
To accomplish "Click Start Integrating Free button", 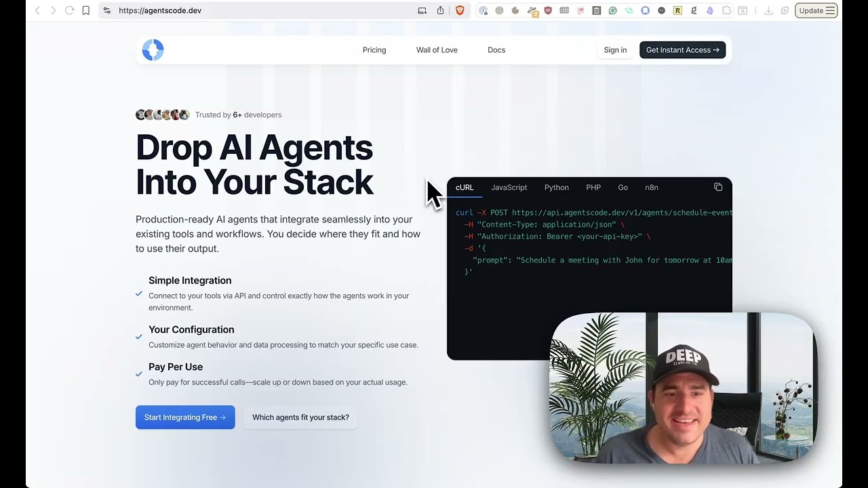I will pyautogui.click(x=185, y=417).
